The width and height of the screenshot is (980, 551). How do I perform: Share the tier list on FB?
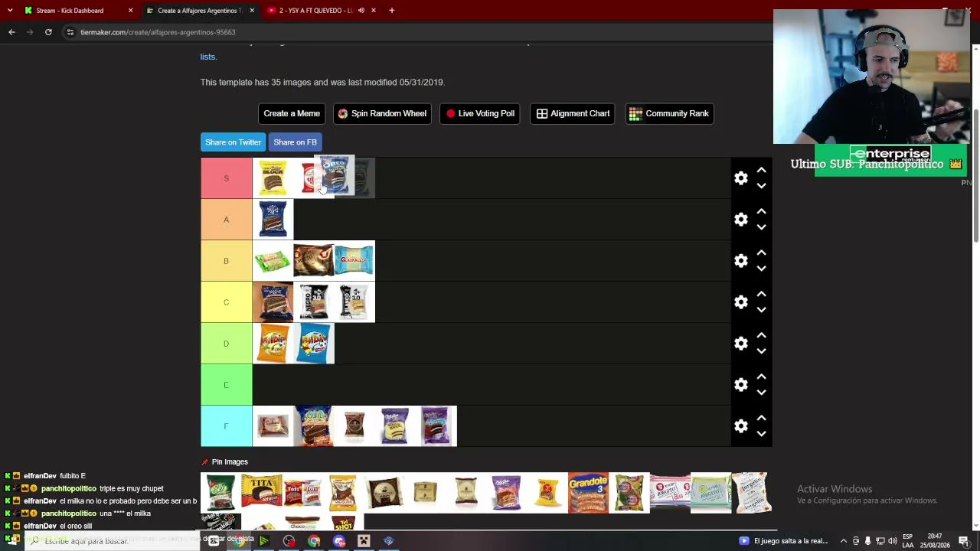point(295,142)
